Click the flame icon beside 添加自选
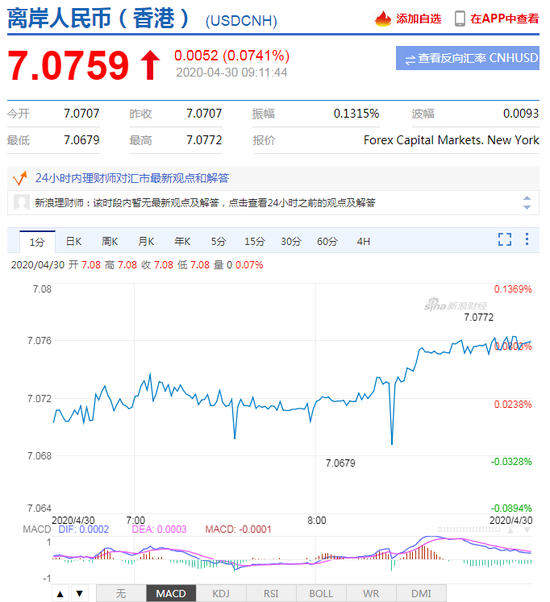Viewport: 550px width, 602px height. (383, 18)
